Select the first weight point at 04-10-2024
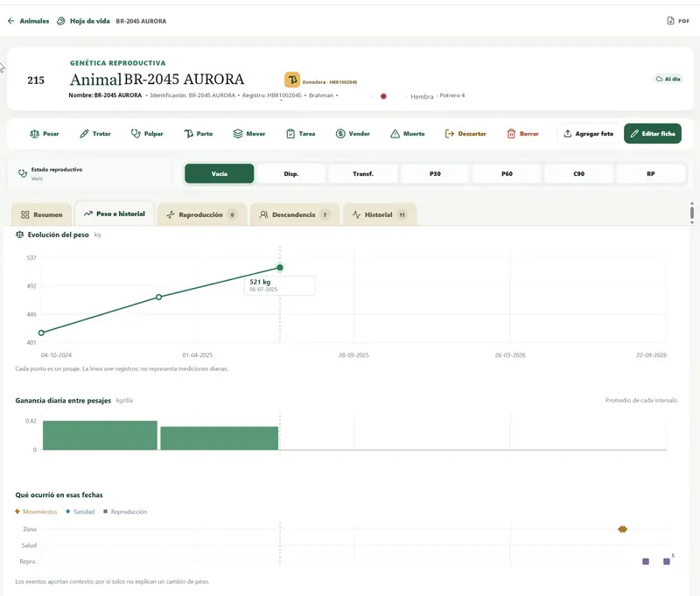The width and height of the screenshot is (700, 596). [41, 333]
